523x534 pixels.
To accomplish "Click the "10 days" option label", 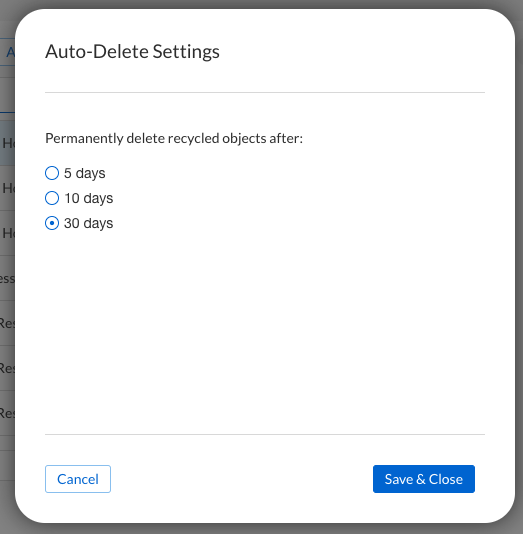I will pos(89,198).
